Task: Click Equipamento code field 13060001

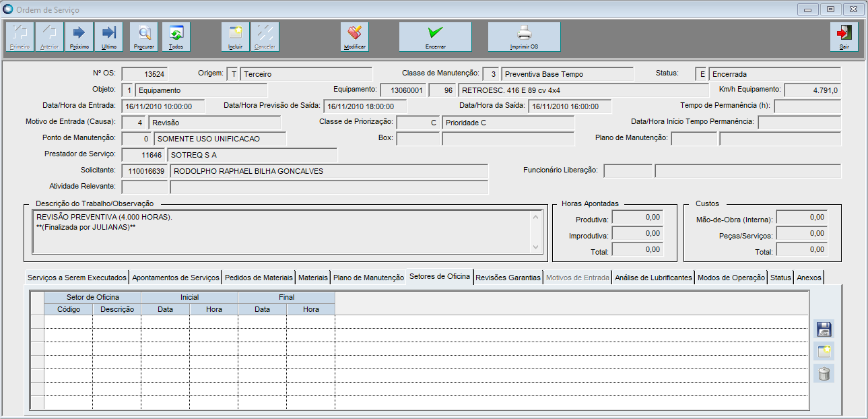Action: pos(402,90)
